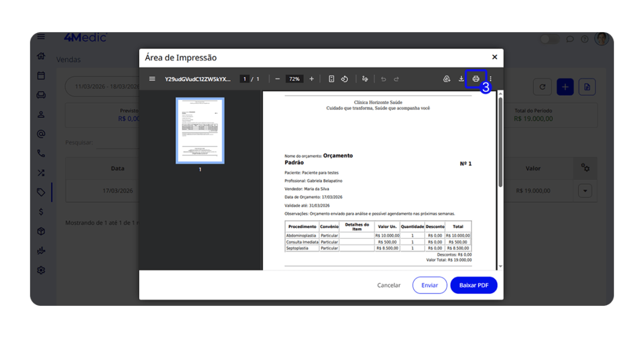Expand the row actions dropdown arrow
The height and width of the screenshot is (338, 644).
point(585,191)
